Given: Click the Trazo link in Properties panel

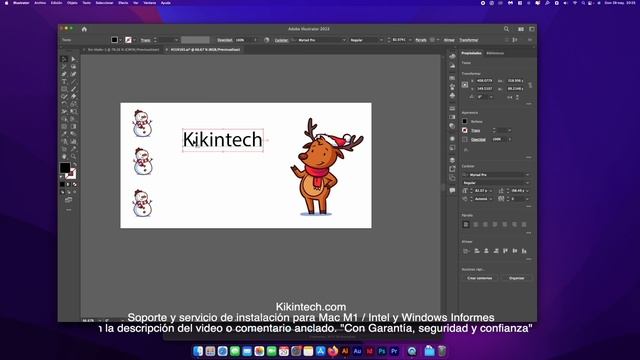Looking at the screenshot, I should tap(476, 131).
